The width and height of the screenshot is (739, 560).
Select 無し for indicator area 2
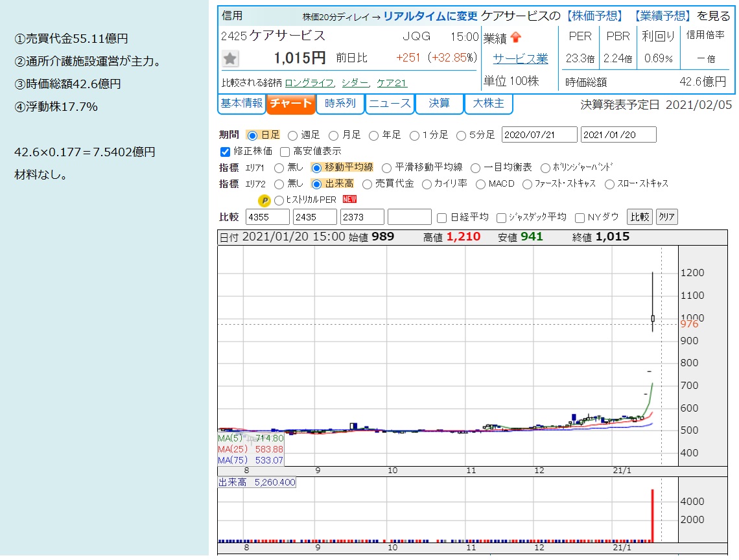click(x=279, y=184)
